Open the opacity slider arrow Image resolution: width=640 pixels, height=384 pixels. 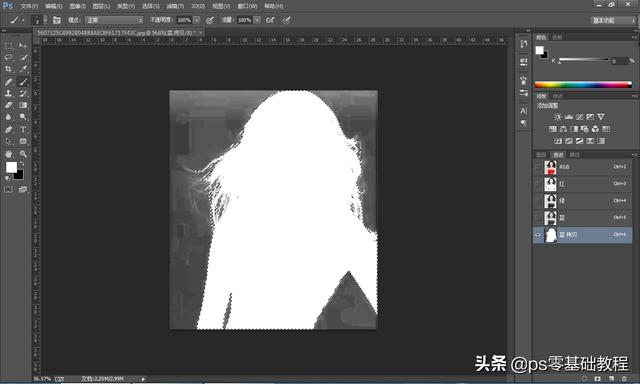click(197, 20)
